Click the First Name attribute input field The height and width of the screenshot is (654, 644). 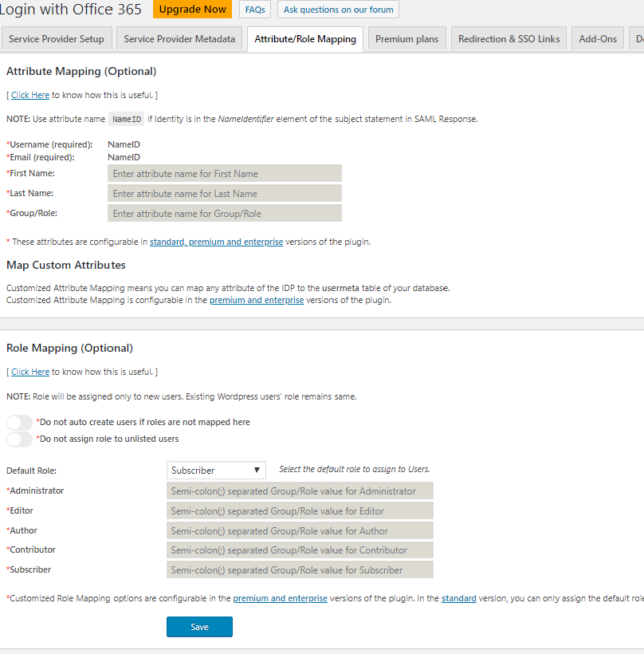[224, 172]
